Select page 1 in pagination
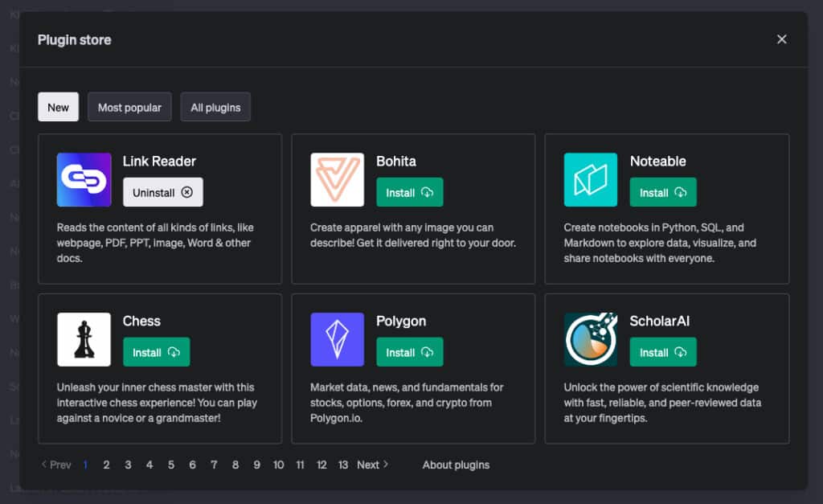The image size is (823, 504). pos(85,465)
